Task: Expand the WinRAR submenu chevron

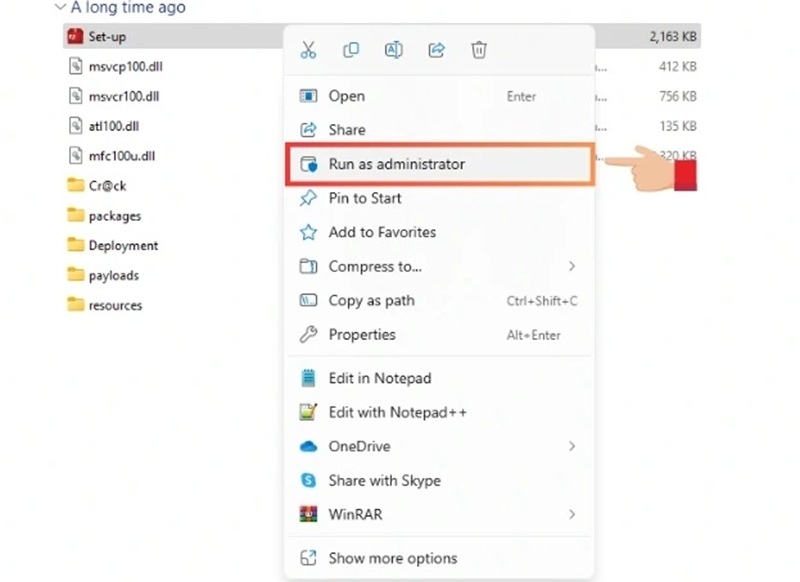Action: click(x=571, y=514)
